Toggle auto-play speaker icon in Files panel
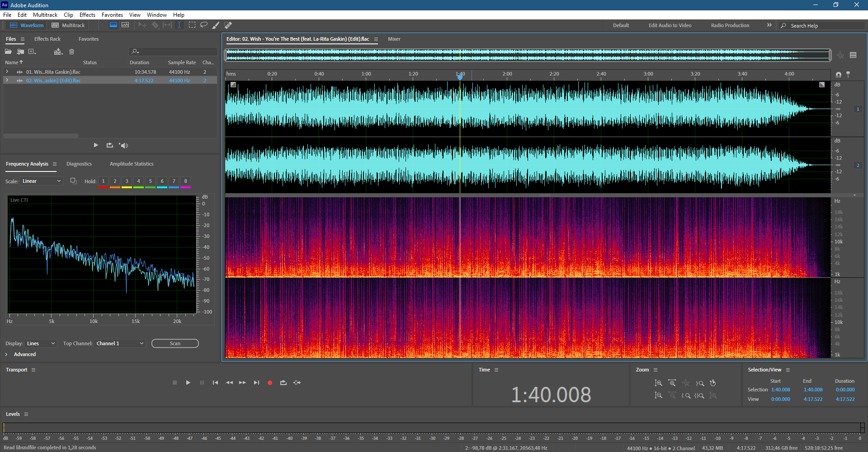 (123, 145)
